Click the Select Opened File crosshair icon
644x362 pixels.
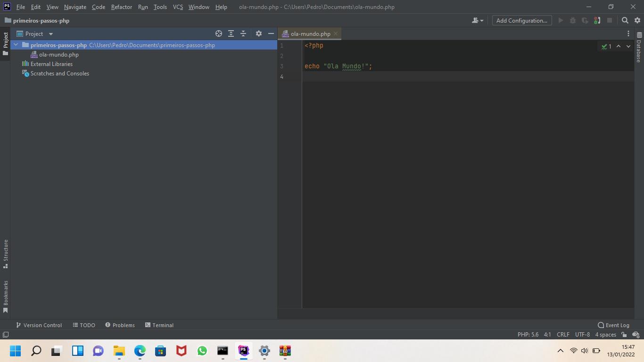click(219, 33)
